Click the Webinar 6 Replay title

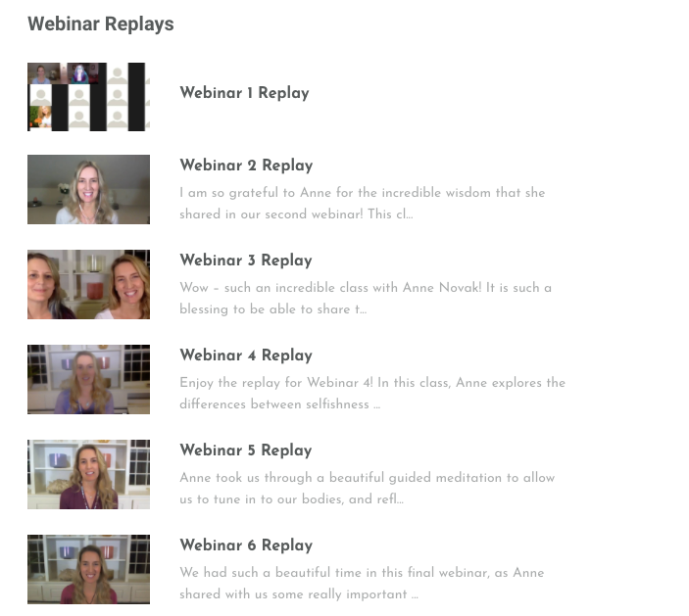(246, 545)
